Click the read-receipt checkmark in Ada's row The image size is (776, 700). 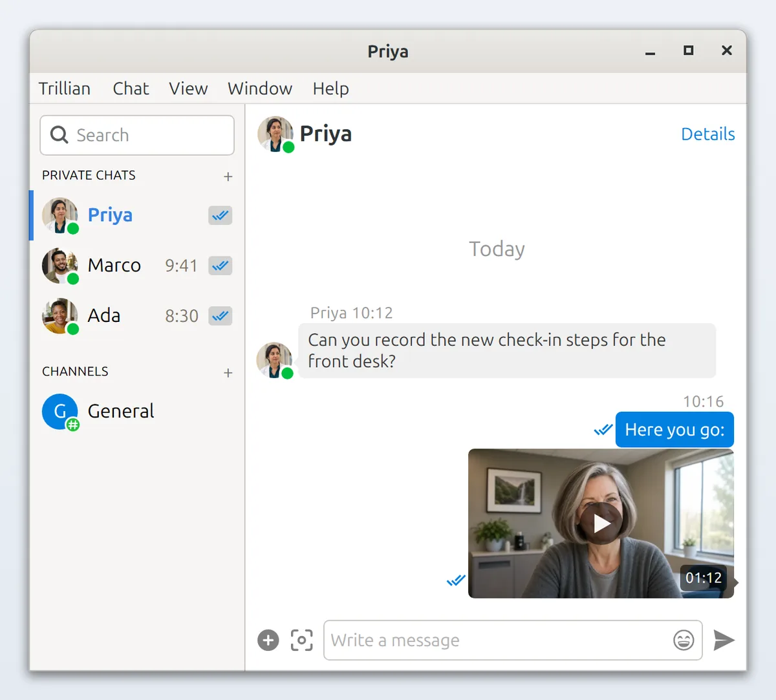[x=220, y=316]
